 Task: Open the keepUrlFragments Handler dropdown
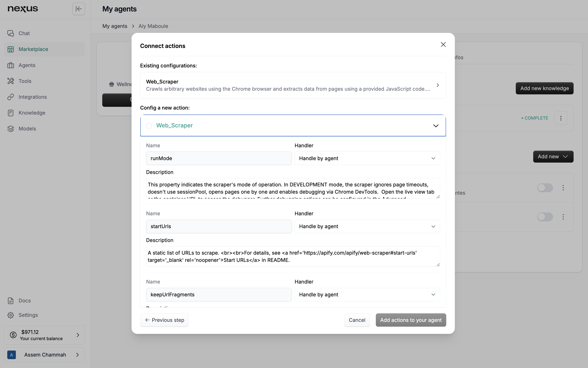pyautogui.click(x=367, y=295)
